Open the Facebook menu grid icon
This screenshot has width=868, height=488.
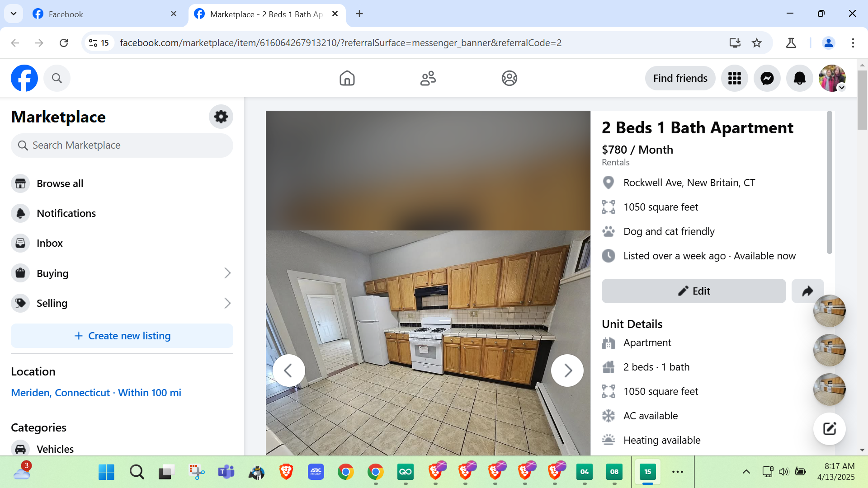[734, 78]
